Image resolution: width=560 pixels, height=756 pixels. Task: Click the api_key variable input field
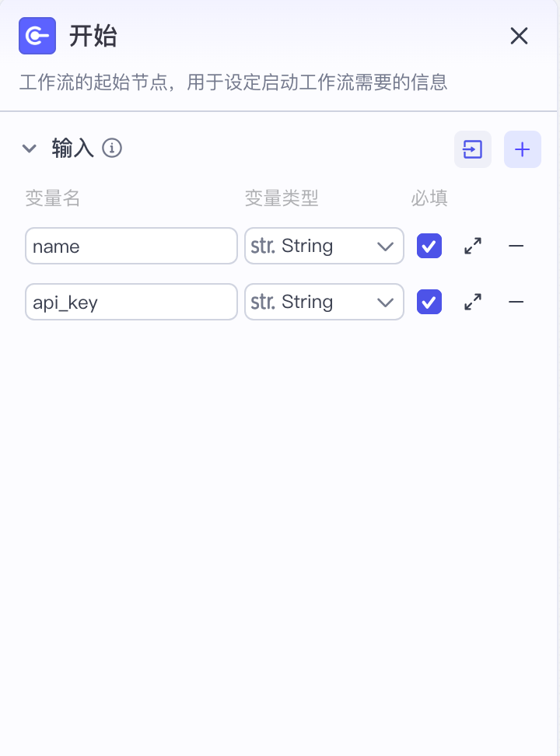pyautogui.click(x=131, y=302)
